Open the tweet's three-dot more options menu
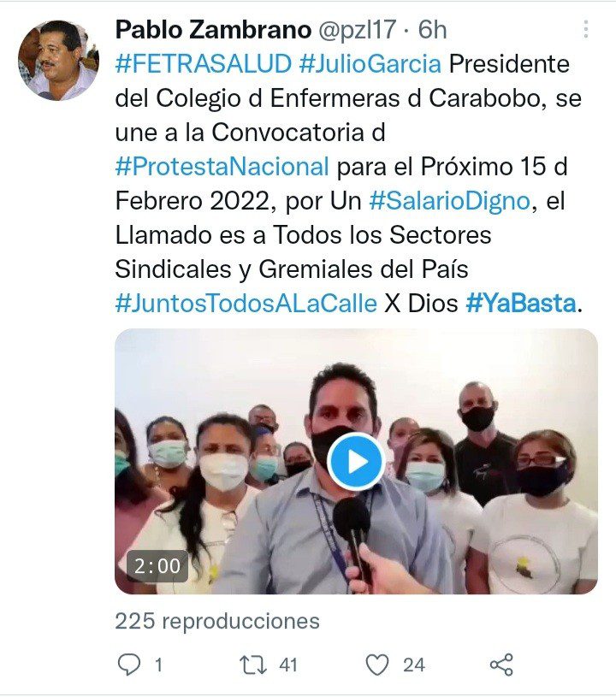This screenshot has width=616, height=697. click(x=586, y=29)
